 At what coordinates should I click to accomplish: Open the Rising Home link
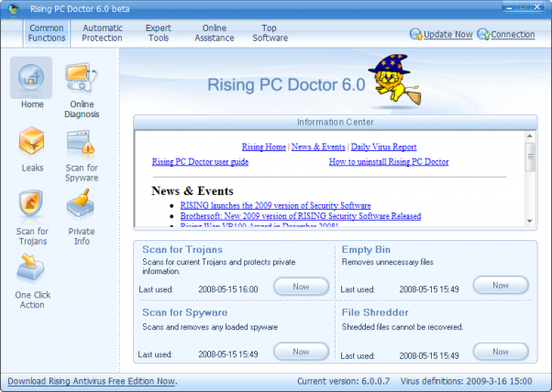264,147
